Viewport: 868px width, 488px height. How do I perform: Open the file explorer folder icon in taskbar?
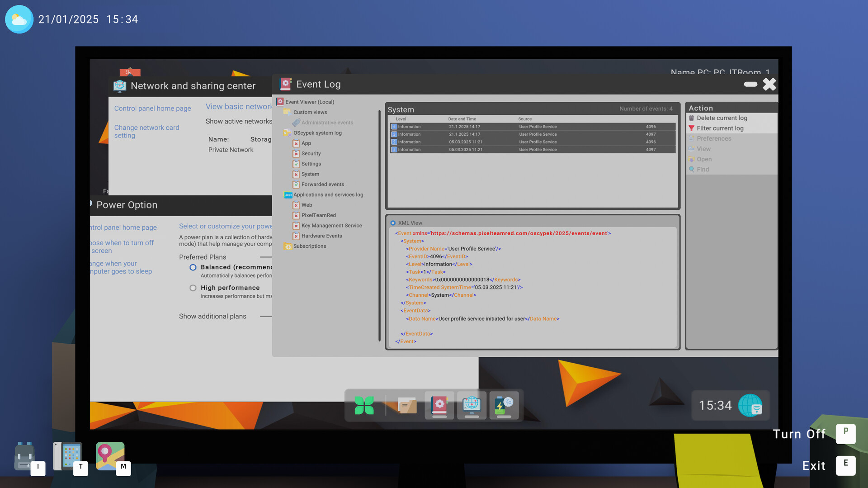406,405
